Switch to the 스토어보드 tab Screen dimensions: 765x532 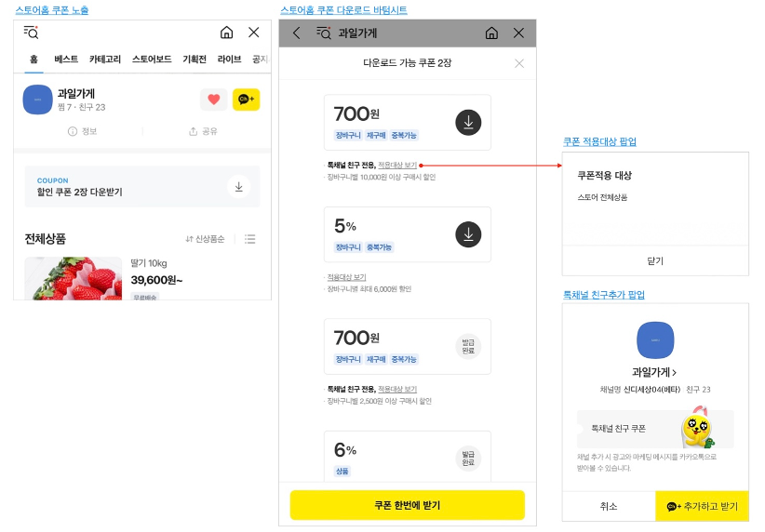pyautogui.click(x=152, y=59)
